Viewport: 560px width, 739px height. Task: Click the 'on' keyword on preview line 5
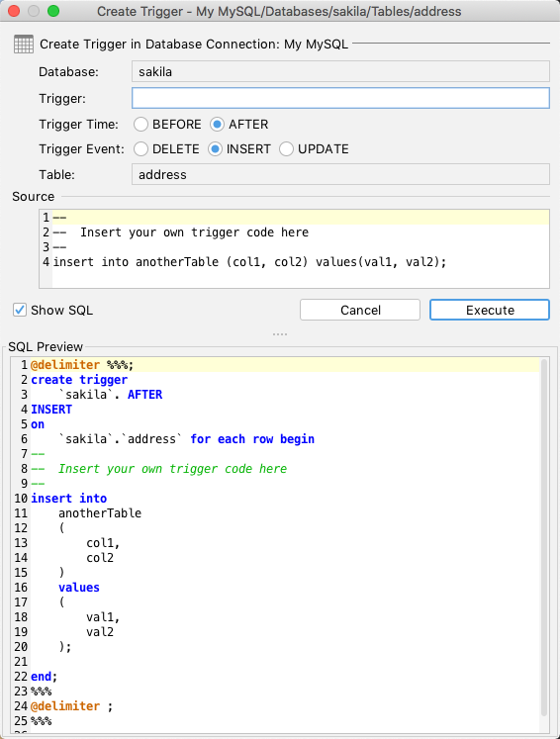click(x=38, y=424)
